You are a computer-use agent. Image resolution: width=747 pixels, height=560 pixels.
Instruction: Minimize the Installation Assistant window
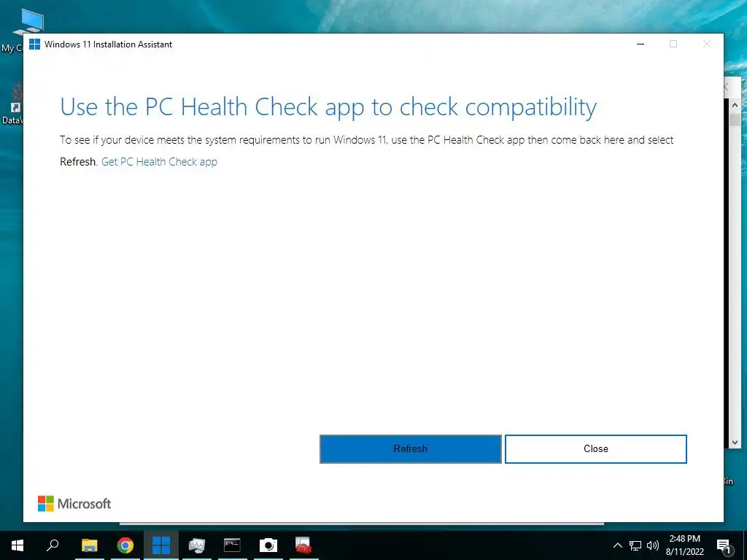[640, 44]
